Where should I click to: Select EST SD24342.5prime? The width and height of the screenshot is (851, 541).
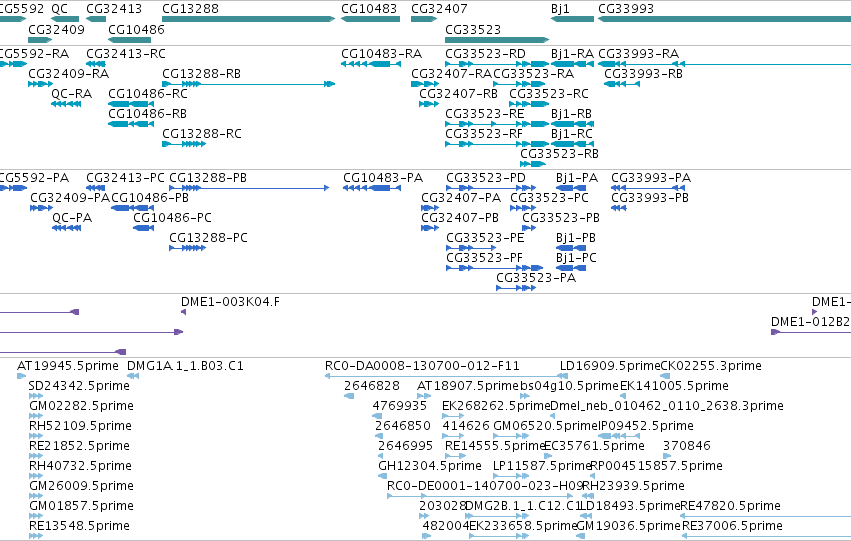click(36, 396)
